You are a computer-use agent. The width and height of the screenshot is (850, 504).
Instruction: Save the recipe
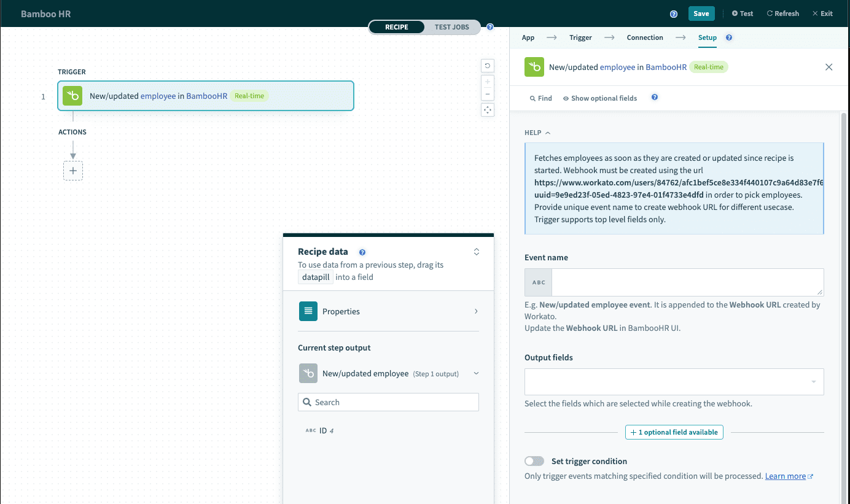[701, 14]
